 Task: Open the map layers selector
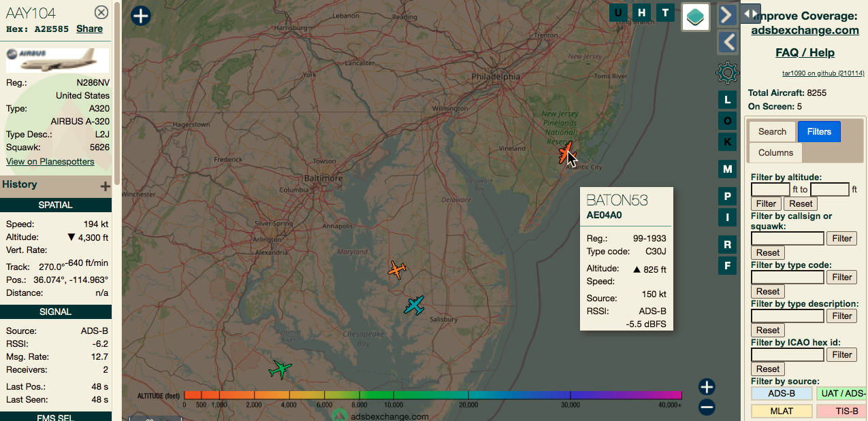[696, 17]
